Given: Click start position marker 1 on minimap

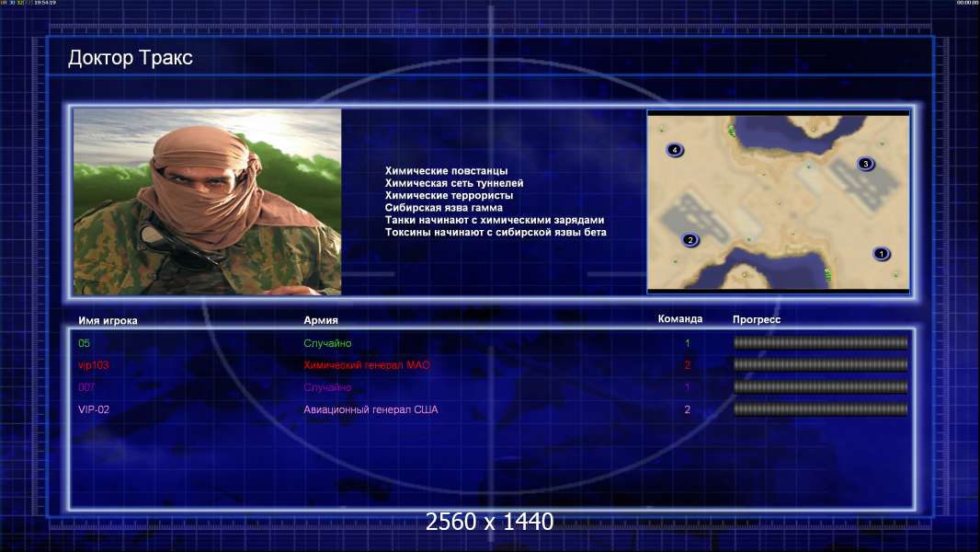Looking at the screenshot, I should tap(882, 254).
